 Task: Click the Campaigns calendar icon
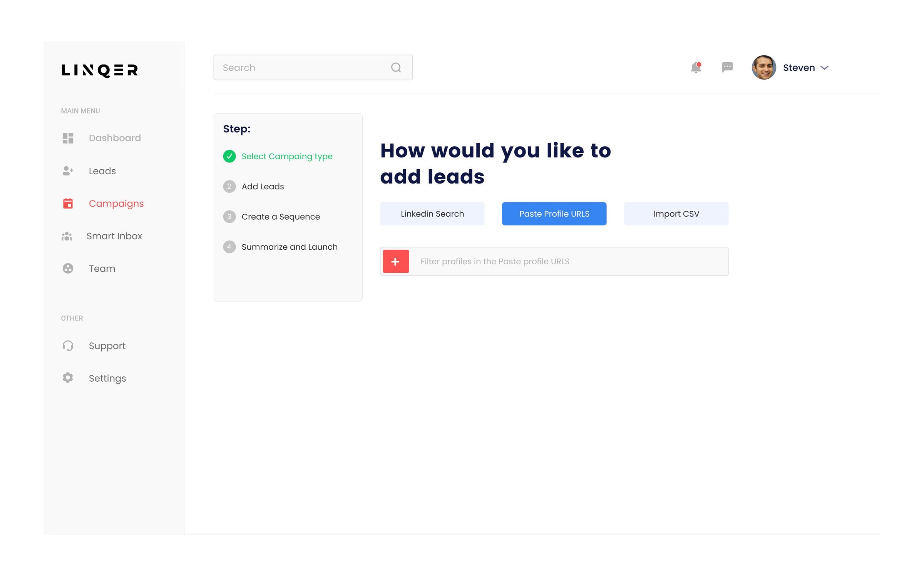click(x=68, y=204)
